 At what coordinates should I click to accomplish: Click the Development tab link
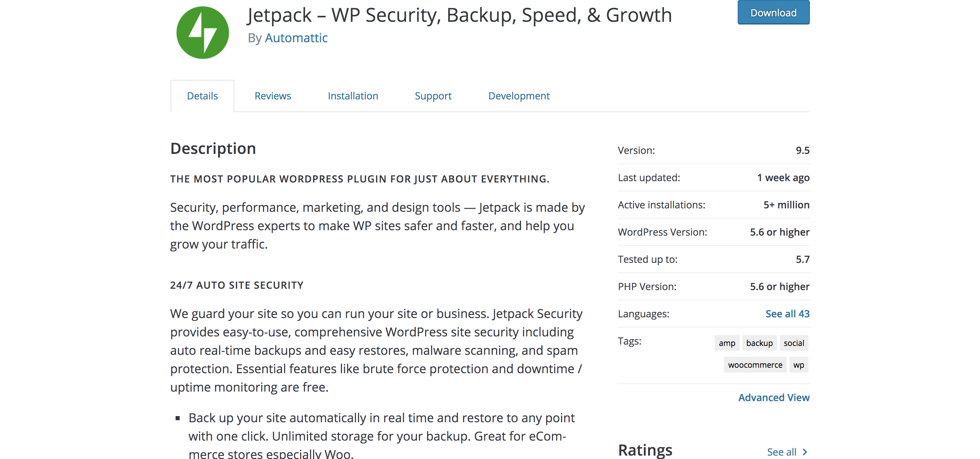(x=520, y=95)
